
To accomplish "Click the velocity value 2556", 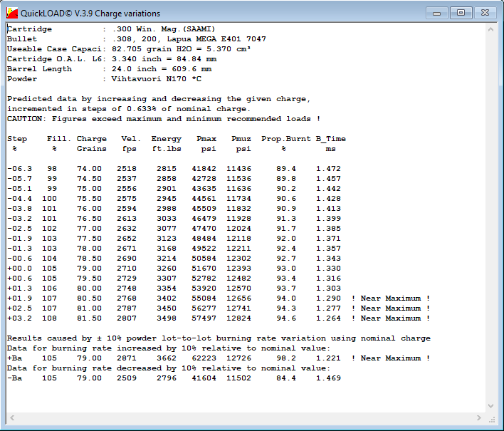I will 127,189.
